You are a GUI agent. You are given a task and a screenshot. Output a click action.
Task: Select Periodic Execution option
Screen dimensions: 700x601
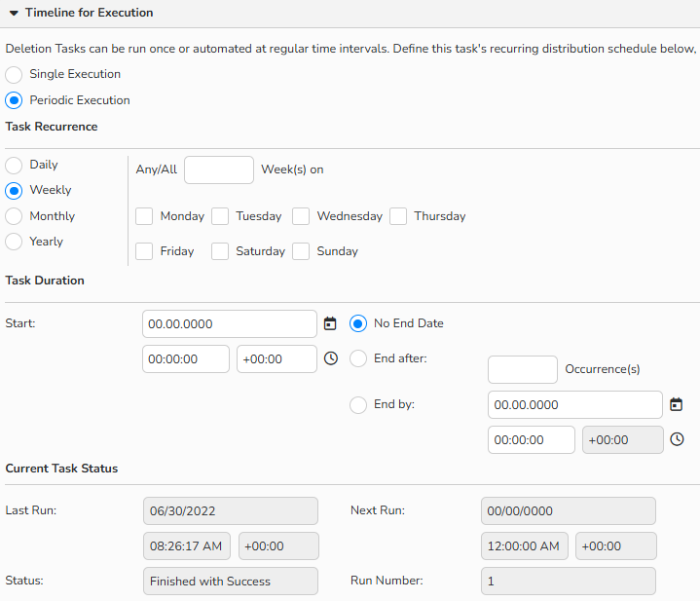14,100
